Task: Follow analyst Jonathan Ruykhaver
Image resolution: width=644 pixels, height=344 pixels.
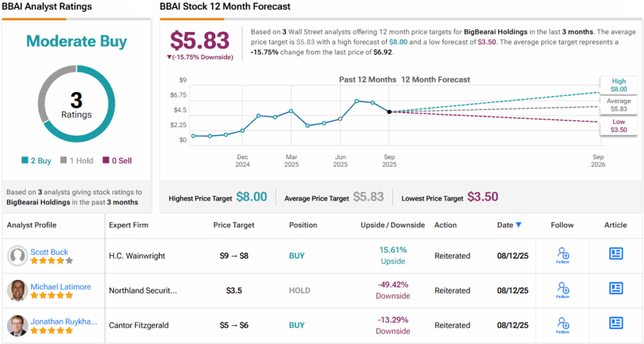Action: pyautogui.click(x=562, y=325)
